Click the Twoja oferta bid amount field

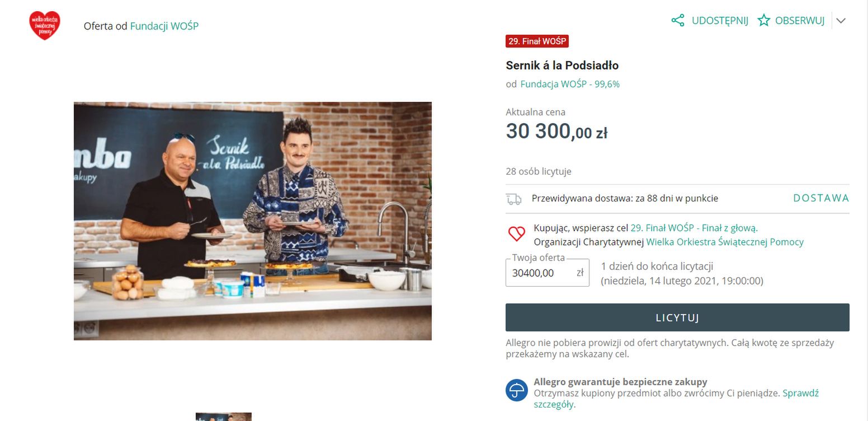click(548, 273)
